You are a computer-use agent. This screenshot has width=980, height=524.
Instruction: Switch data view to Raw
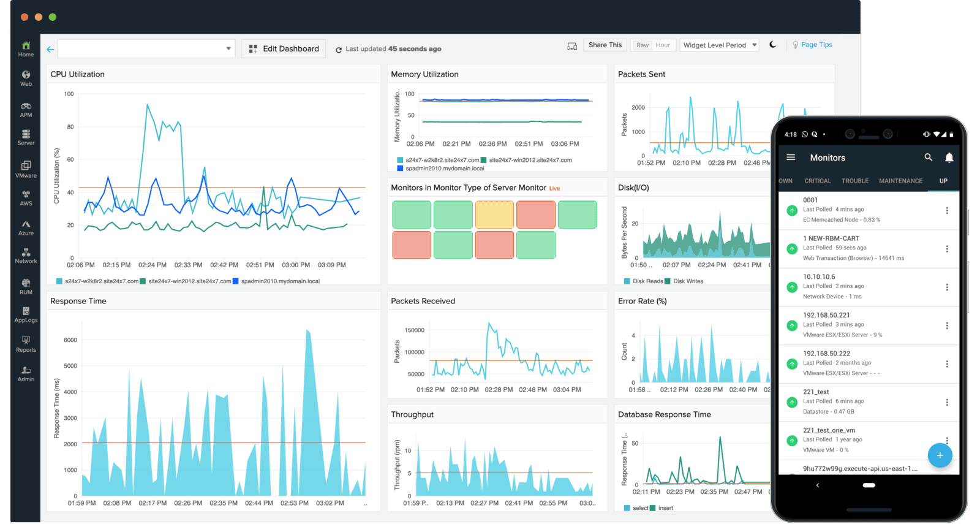[642, 45]
